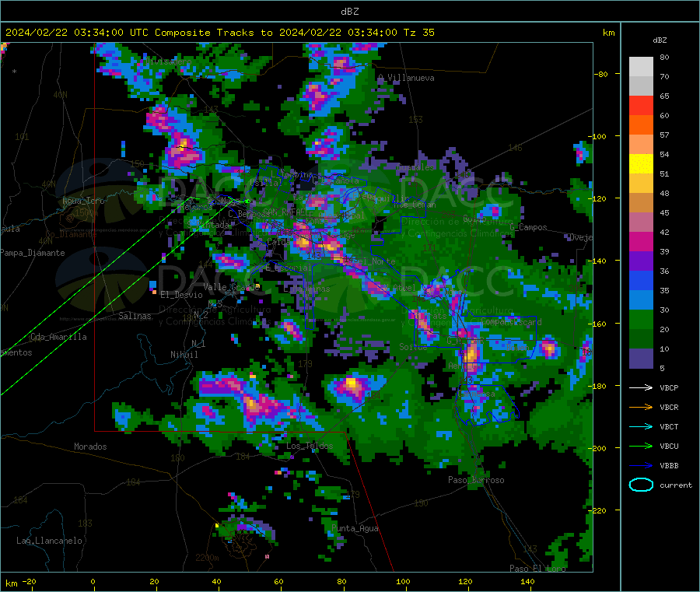Click the 'dBZ' title at top center
The width and height of the screenshot is (700, 592).
pyautogui.click(x=349, y=12)
